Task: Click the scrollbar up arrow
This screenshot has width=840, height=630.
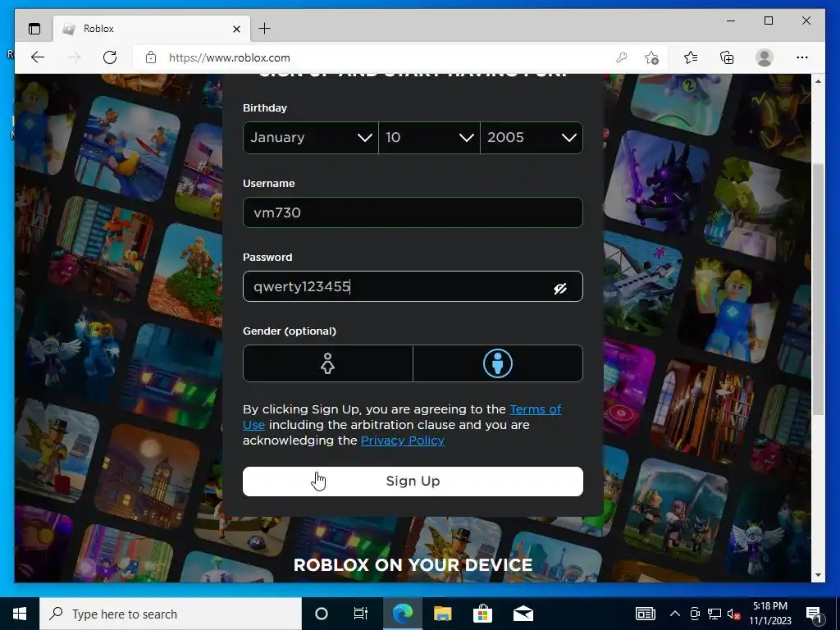Action: click(x=818, y=81)
